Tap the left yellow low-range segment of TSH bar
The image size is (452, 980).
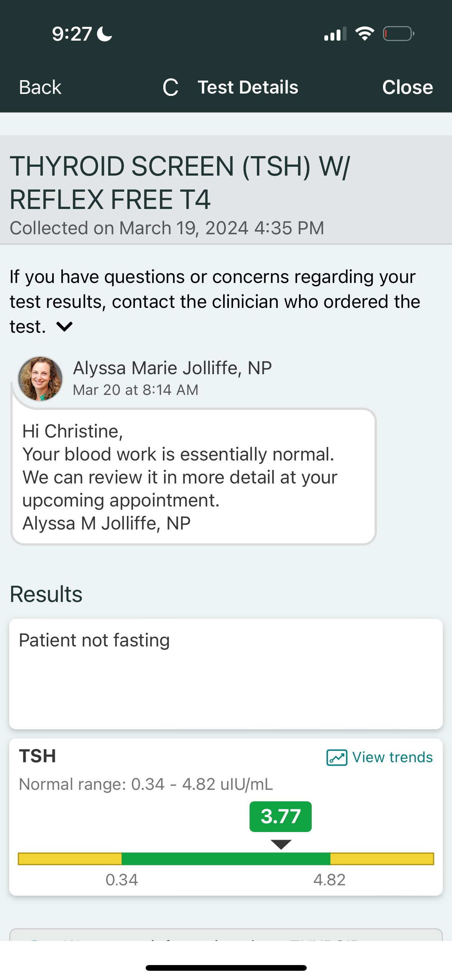pos(70,859)
